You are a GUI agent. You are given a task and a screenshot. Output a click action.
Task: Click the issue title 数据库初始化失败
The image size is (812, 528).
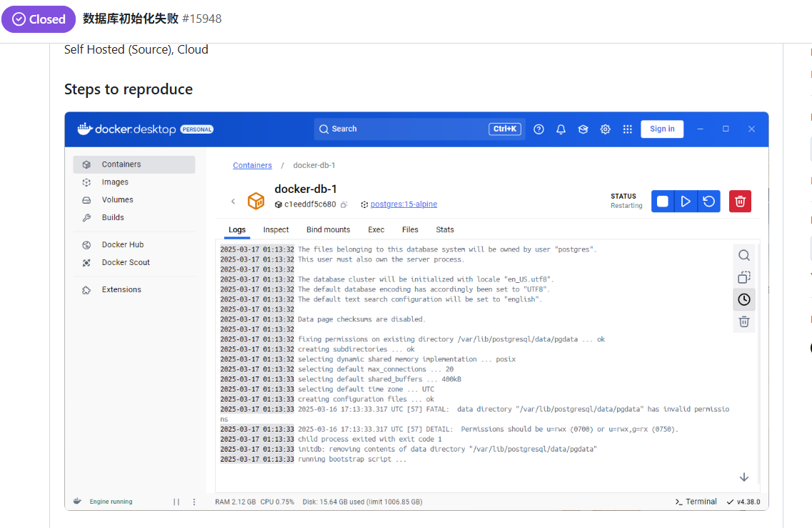pyautogui.click(x=131, y=19)
